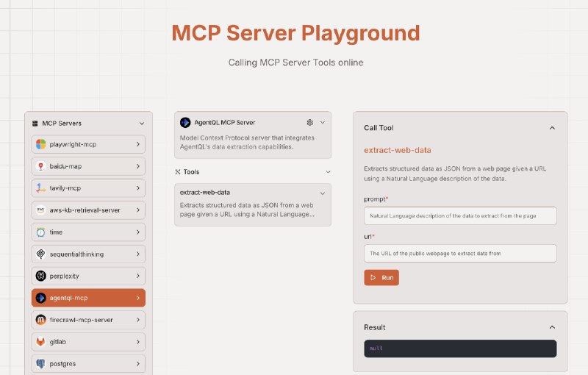Focus the prompt input field
588x375 pixels.
(460, 215)
